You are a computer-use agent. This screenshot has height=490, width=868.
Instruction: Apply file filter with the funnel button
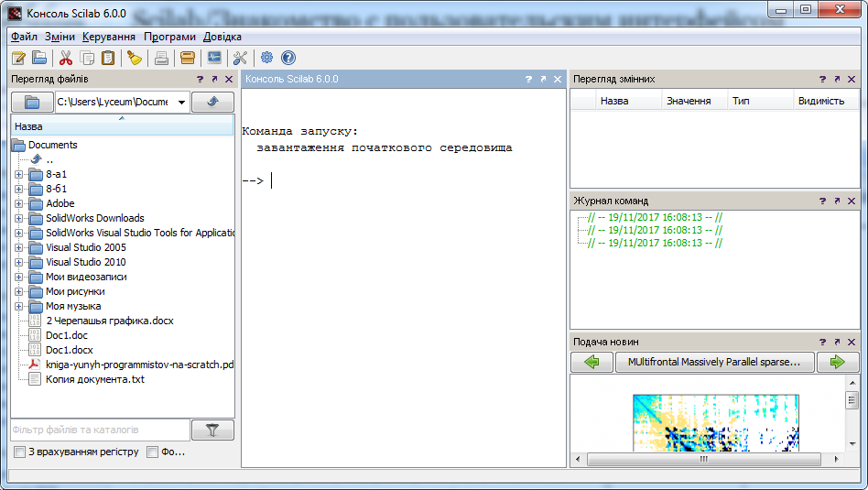(x=212, y=430)
